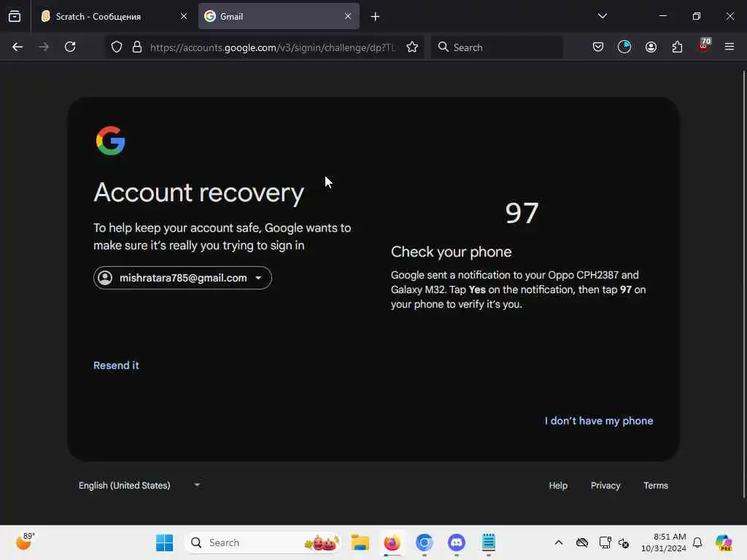Click the page vertical scrollbar
The height and width of the screenshot is (560, 747).
click(743, 284)
